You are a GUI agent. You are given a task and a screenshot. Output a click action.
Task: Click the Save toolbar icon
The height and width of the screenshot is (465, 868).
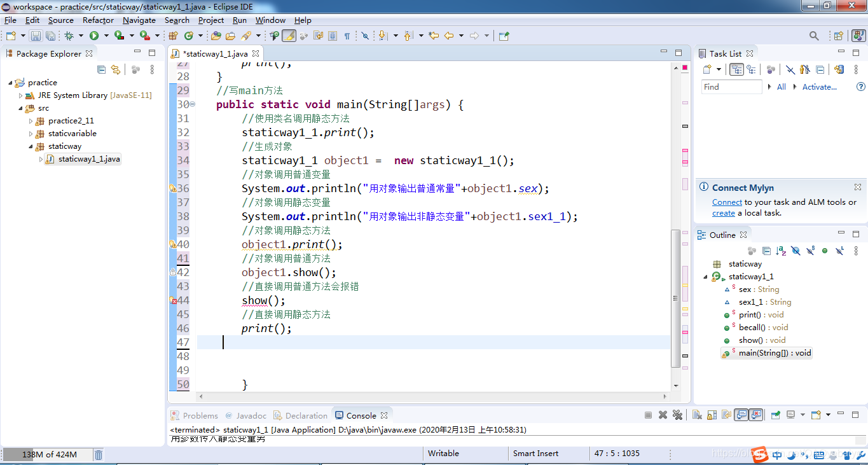(36, 36)
